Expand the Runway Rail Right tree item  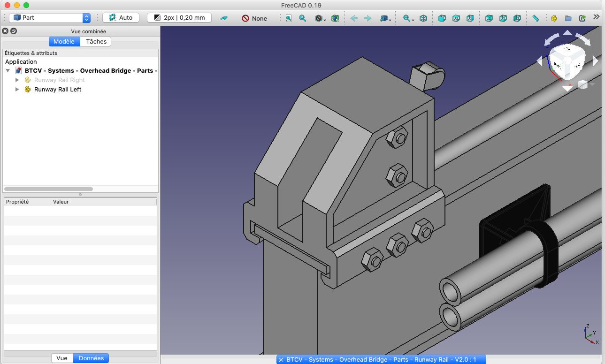tap(17, 80)
